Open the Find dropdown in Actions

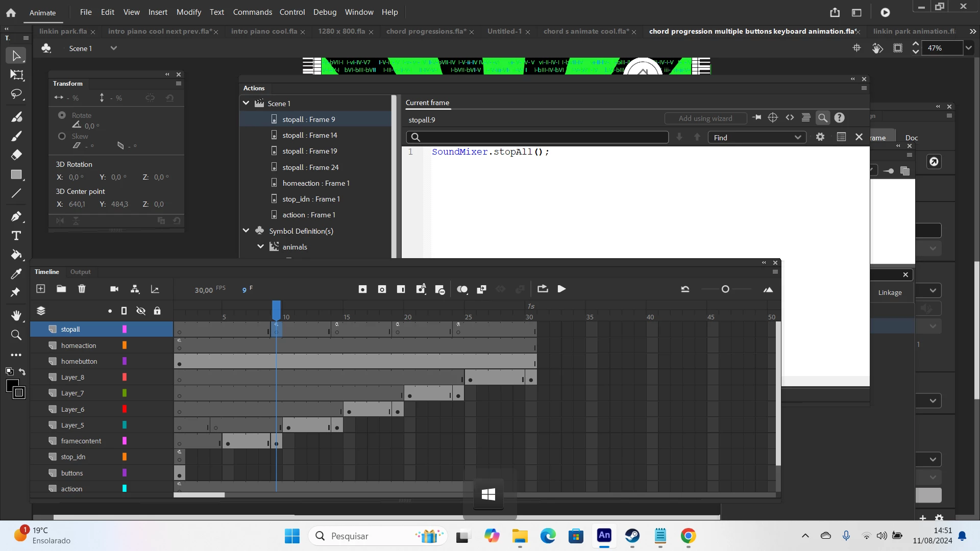point(798,137)
